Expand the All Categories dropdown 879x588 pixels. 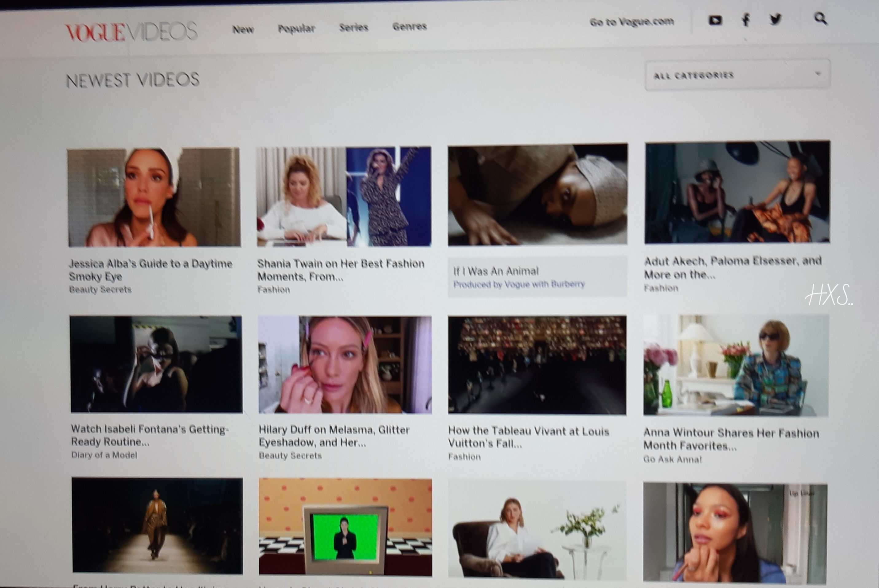737,75
